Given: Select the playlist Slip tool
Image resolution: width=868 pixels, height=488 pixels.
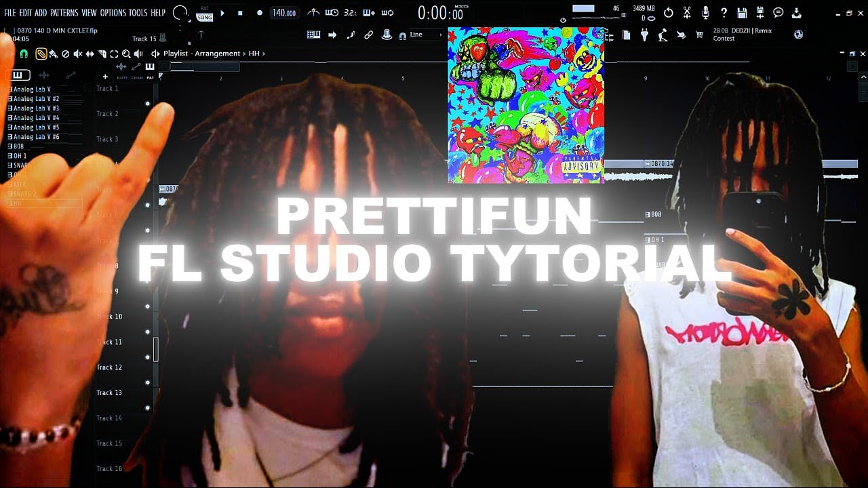Looking at the screenshot, I should point(90,54).
